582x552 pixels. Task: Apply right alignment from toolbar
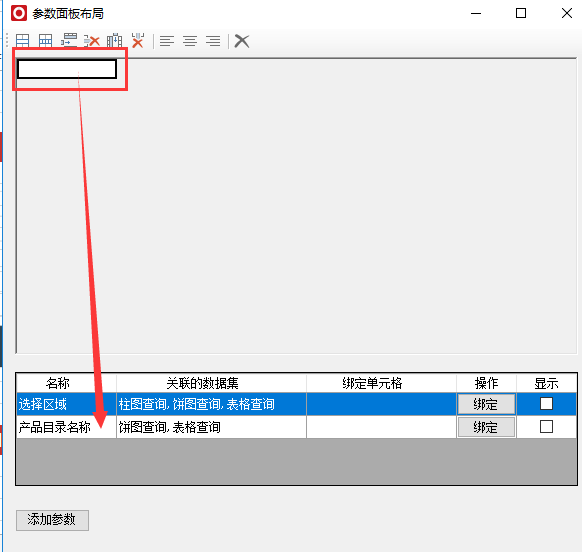click(213, 41)
